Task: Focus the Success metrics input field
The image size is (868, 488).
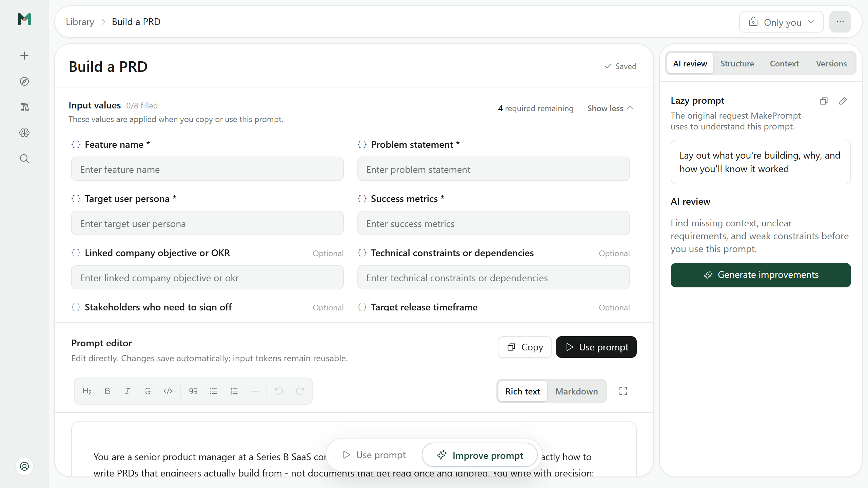Action: click(x=494, y=223)
